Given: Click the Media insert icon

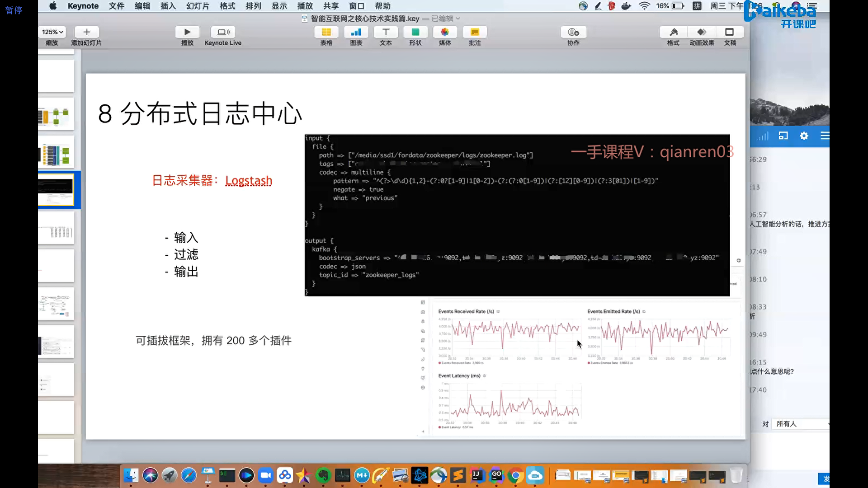Looking at the screenshot, I should [445, 32].
